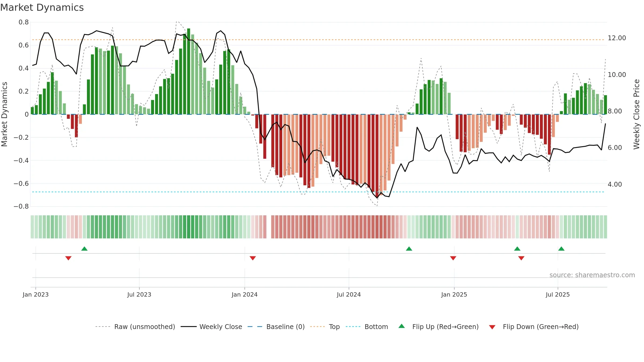The width and height of the screenshot is (644, 362).
Task: Click the 4.00 price axis label
Action: pos(615,184)
